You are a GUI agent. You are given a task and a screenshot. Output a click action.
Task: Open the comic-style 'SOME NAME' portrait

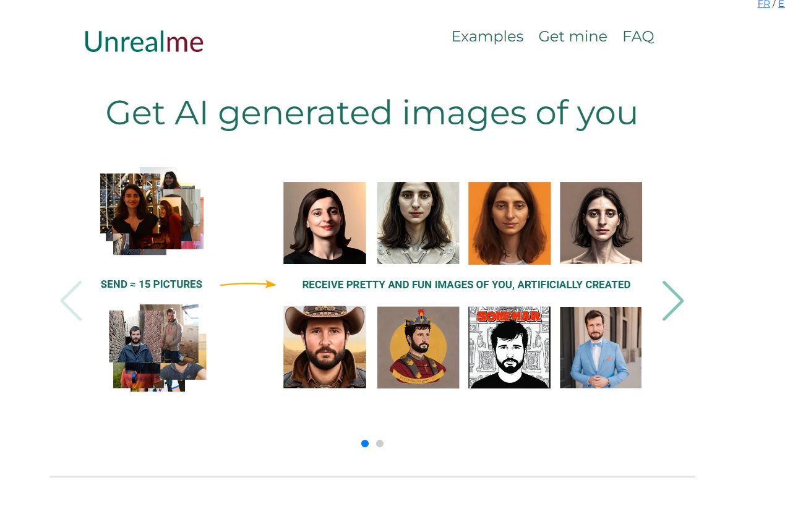click(508, 347)
